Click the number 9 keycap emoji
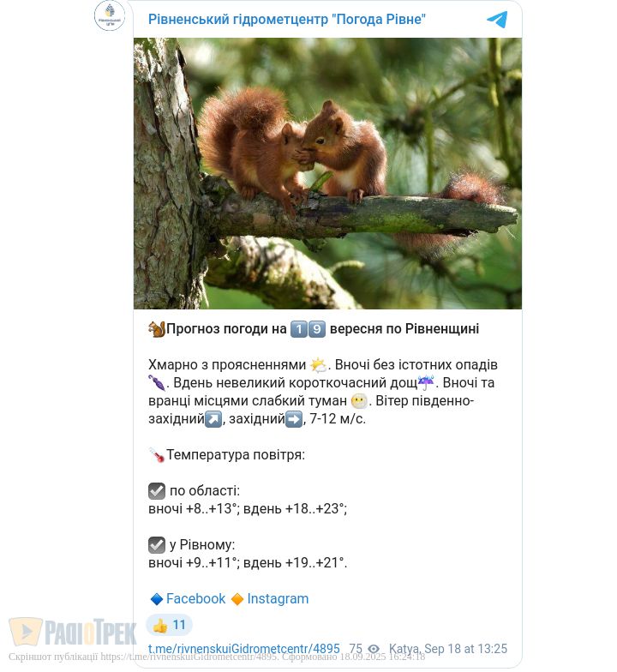This screenshot has height=672, width=617. [x=317, y=329]
